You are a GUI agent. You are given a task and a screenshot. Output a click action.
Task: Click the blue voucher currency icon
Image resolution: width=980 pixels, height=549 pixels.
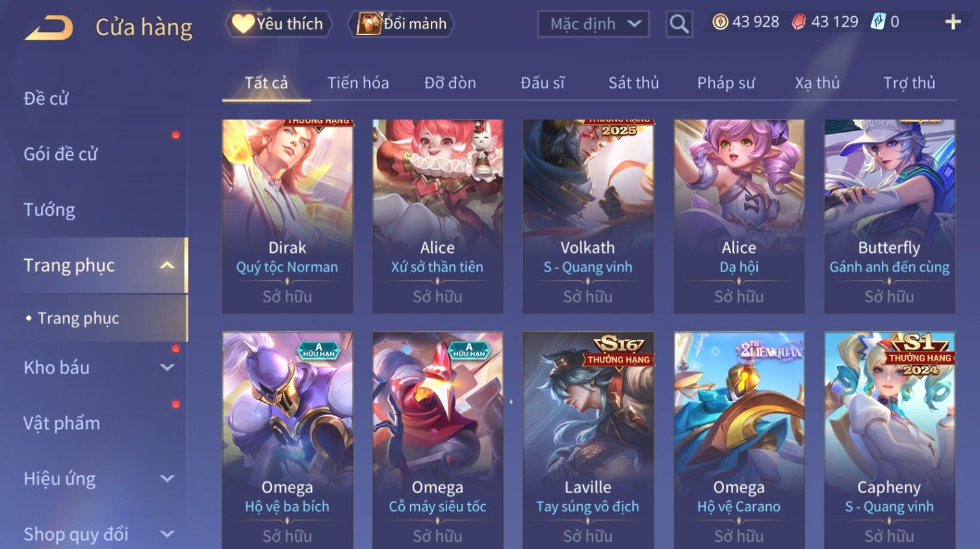tap(878, 22)
